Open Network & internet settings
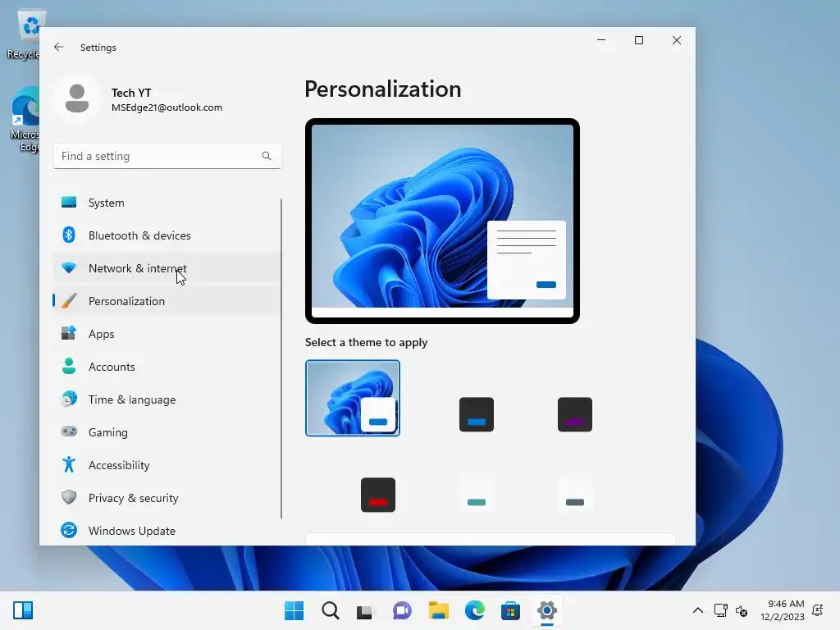The width and height of the screenshot is (840, 630). tap(167, 268)
